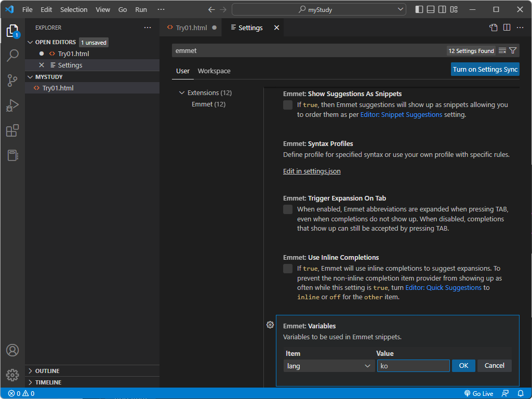This screenshot has height=399, width=532.
Task: Click the Value field containing ko
Action: [x=413, y=366]
